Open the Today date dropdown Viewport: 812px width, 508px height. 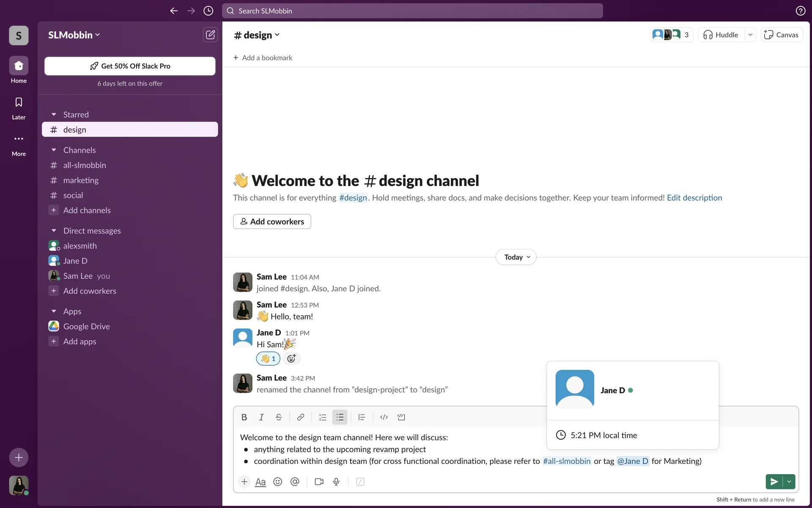(516, 257)
